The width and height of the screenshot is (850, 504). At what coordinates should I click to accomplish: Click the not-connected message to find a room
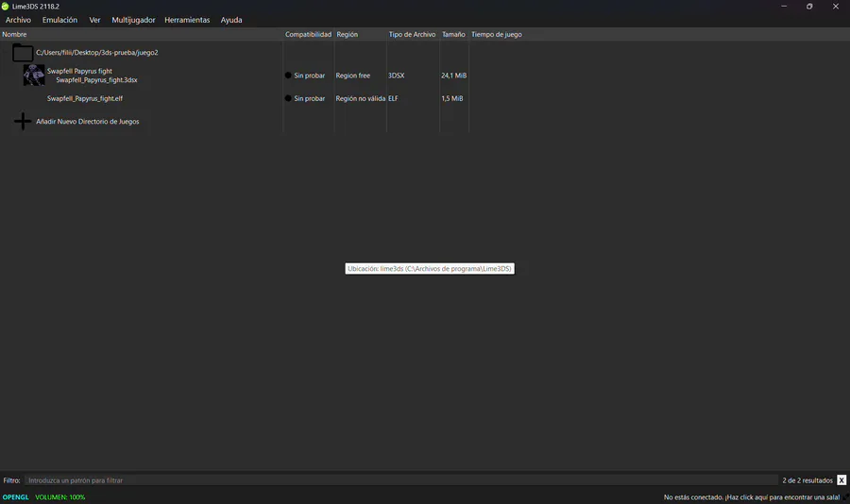752,497
